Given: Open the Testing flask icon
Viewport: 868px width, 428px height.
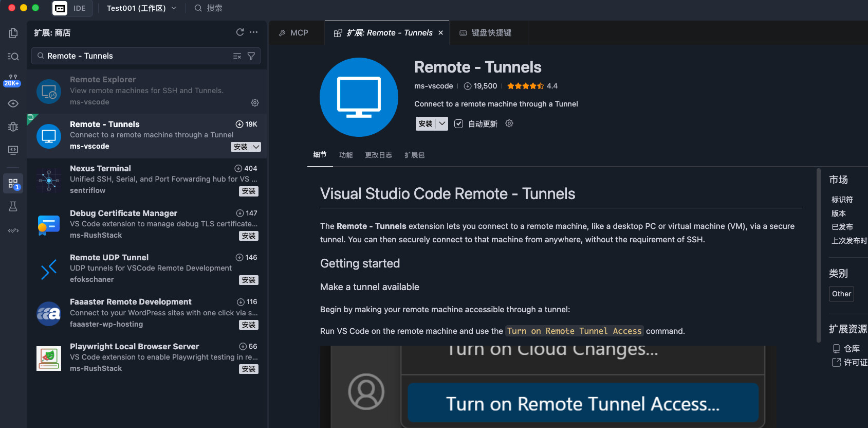Looking at the screenshot, I should 13,207.
